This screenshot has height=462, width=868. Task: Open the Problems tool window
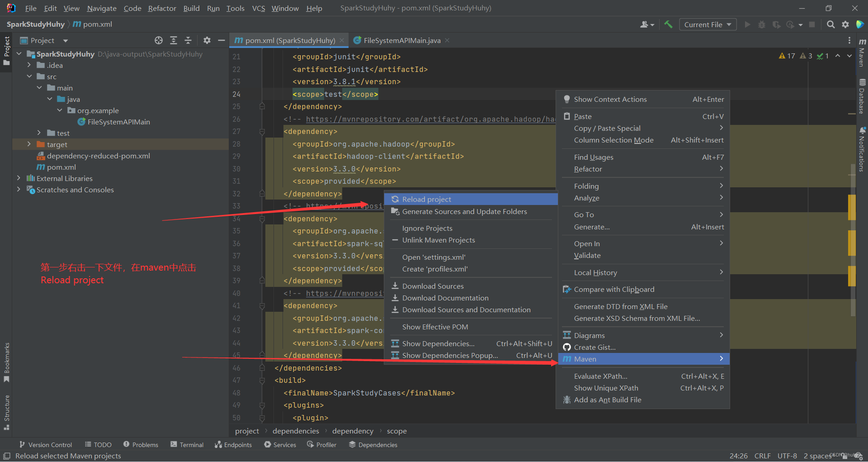(141, 445)
